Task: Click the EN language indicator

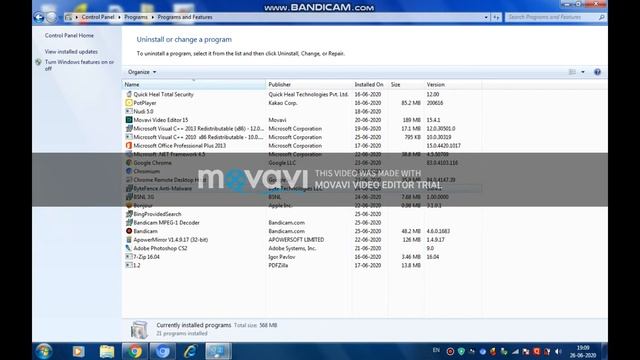Action: pyautogui.click(x=436, y=350)
